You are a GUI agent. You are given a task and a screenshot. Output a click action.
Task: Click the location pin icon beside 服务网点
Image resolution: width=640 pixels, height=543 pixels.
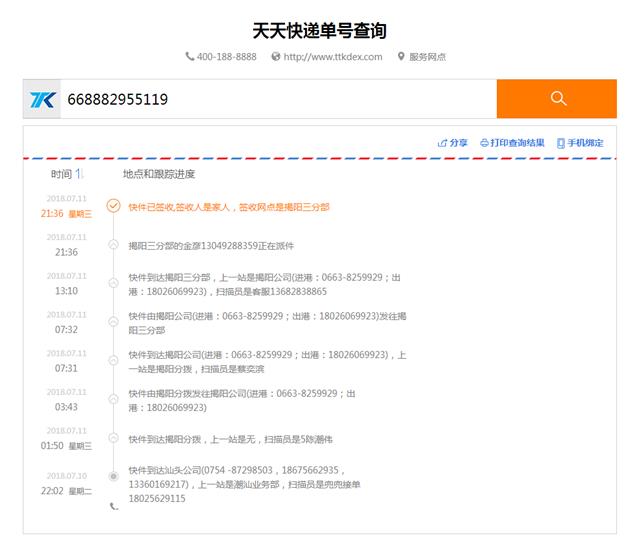point(401,56)
